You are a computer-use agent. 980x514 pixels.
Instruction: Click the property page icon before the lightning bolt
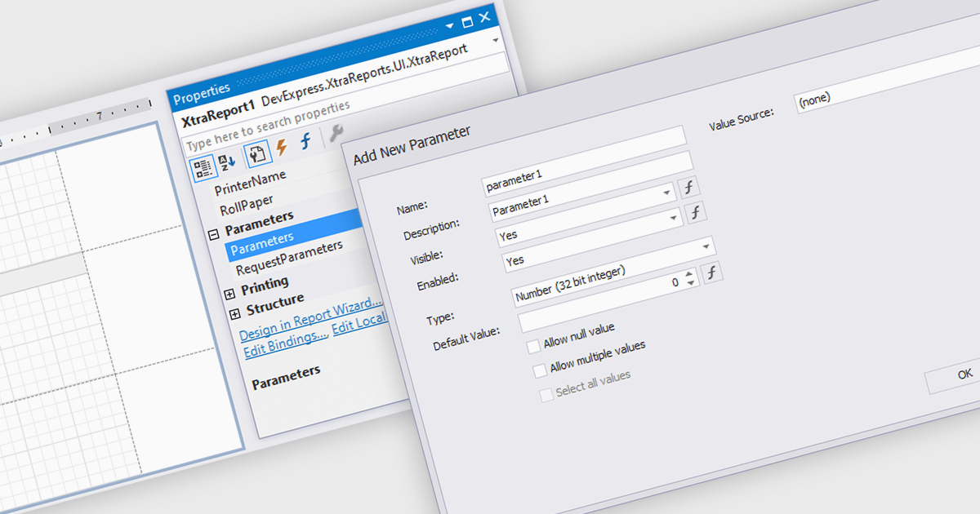257,154
